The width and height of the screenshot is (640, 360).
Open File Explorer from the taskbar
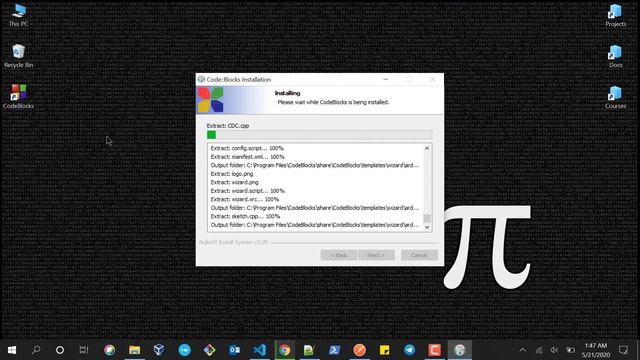[x=134, y=350]
